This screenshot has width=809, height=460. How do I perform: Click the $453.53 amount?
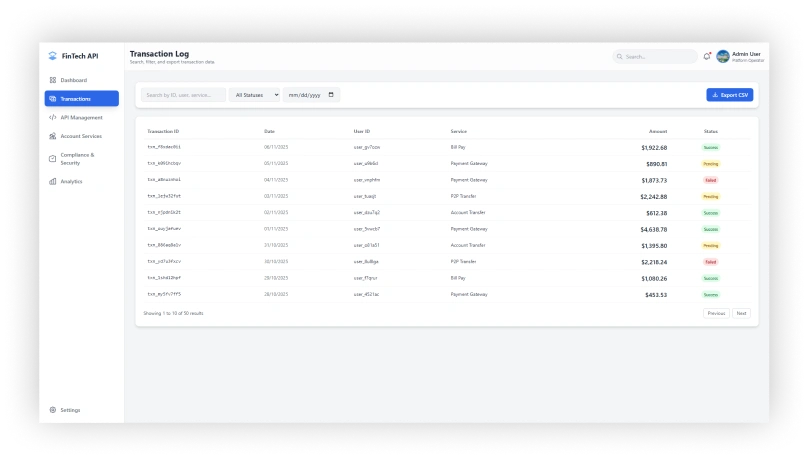[x=656, y=295]
